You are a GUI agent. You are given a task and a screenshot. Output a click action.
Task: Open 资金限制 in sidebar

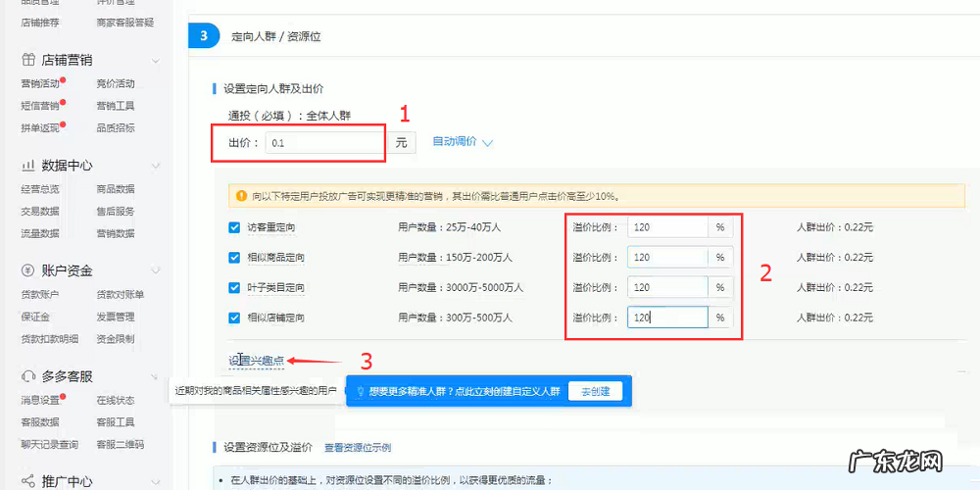point(116,339)
